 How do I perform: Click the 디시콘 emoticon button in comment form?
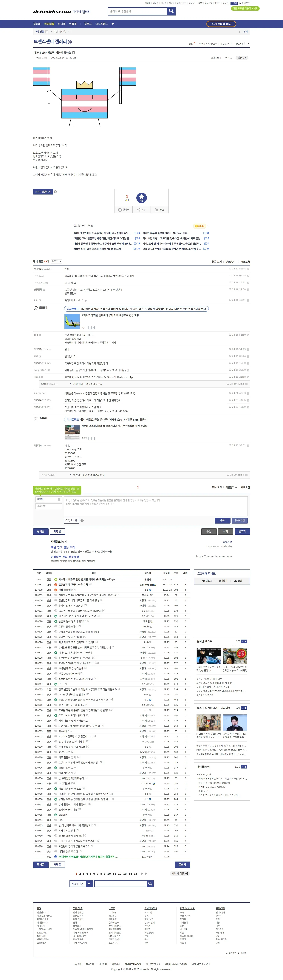72,520
